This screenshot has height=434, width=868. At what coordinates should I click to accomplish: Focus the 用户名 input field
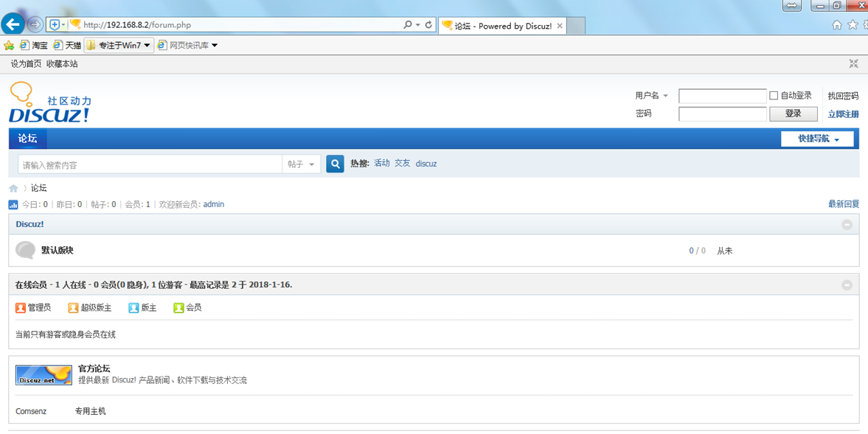(x=723, y=96)
